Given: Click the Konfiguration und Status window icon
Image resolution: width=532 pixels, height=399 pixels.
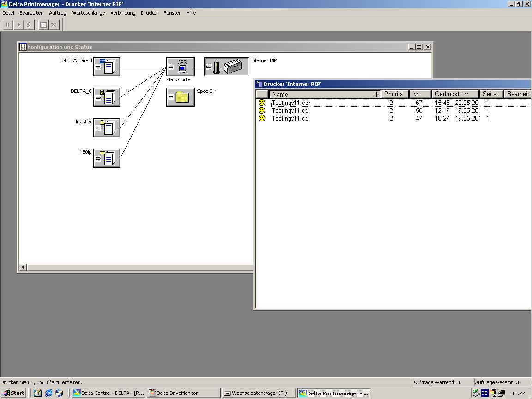Looking at the screenshot, I should pos(23,47).
